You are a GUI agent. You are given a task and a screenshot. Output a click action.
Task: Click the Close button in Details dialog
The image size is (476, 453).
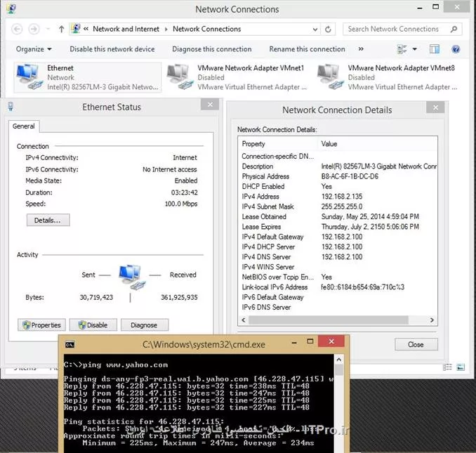pos(416,344)
